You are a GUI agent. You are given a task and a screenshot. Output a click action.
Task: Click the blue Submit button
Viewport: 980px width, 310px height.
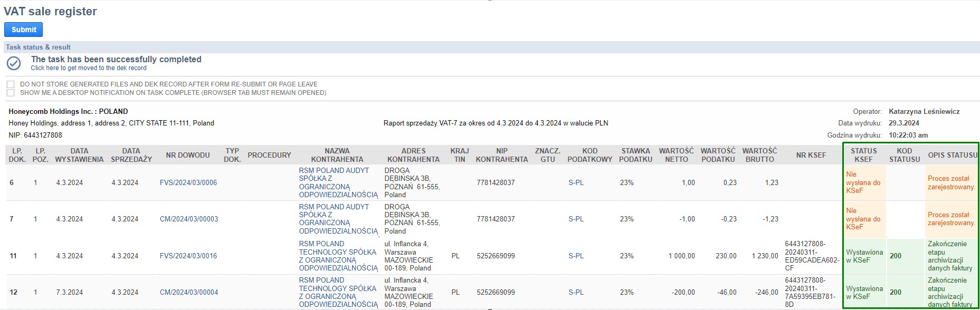(24, 30)
